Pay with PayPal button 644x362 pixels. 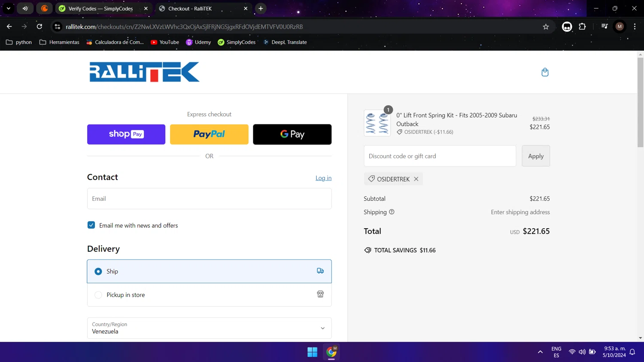point(209,134)
